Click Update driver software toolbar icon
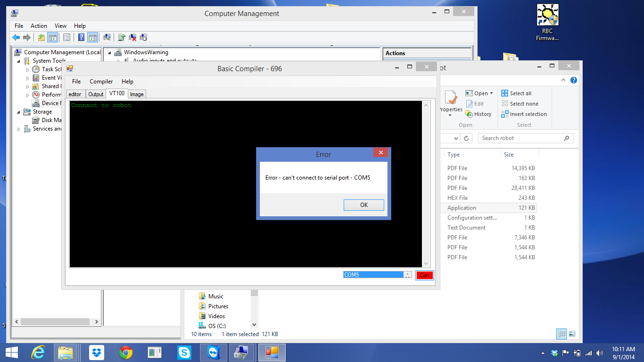 122,37
